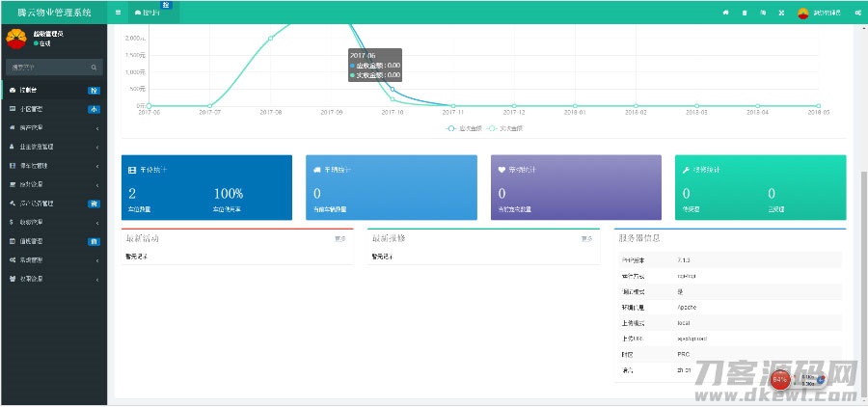Open the control panel sidebar item

point(53,90)
